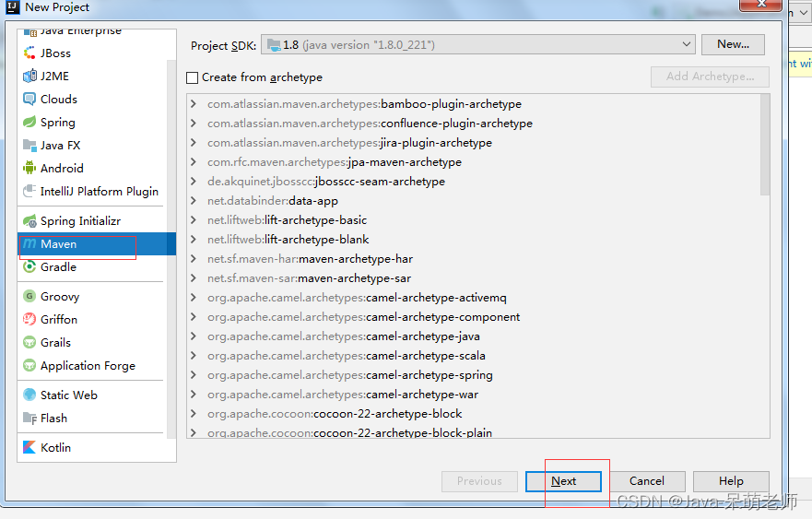Screen dimensions: 812x519
Task: Choose the Groovy G icon
Action: point(29,296)
